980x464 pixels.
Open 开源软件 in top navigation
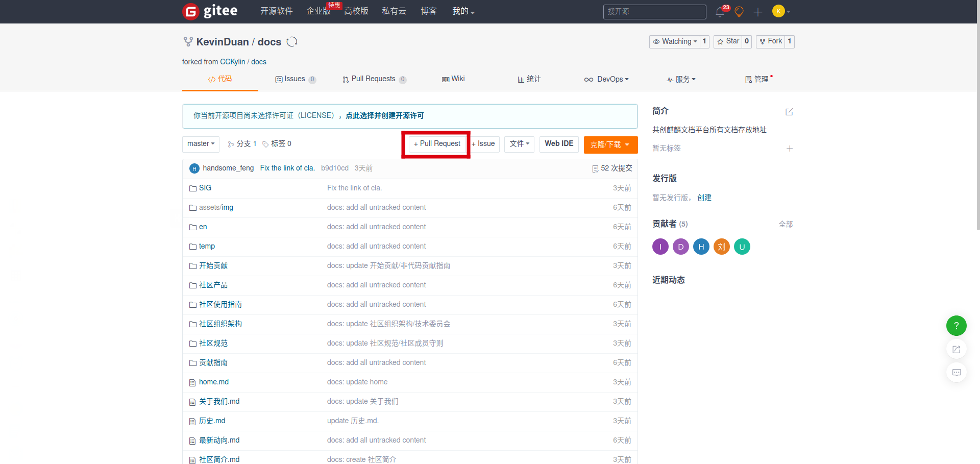[x=277, y=11]
